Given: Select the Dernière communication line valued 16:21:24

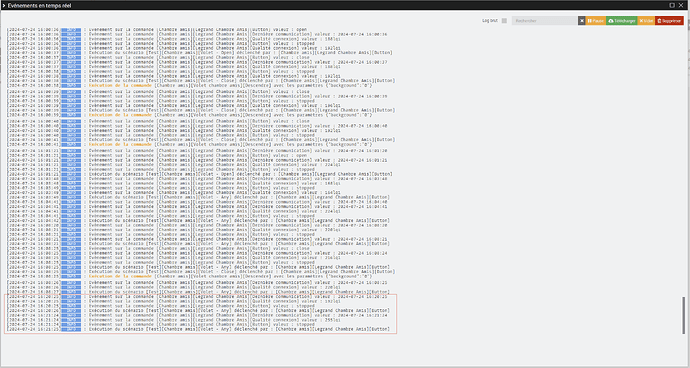Looking at the screenshot, I should coord(198,315).
